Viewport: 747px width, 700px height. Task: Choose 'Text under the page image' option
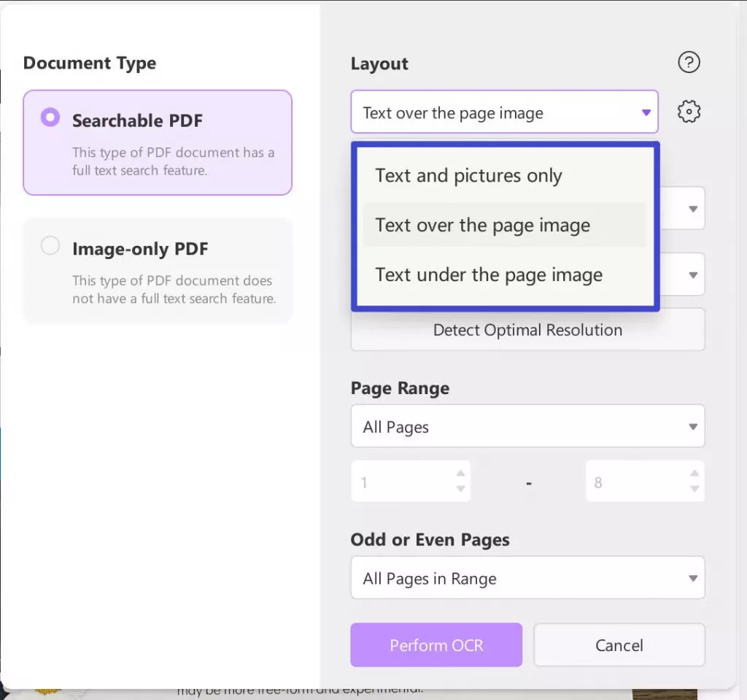click(489, 274)
